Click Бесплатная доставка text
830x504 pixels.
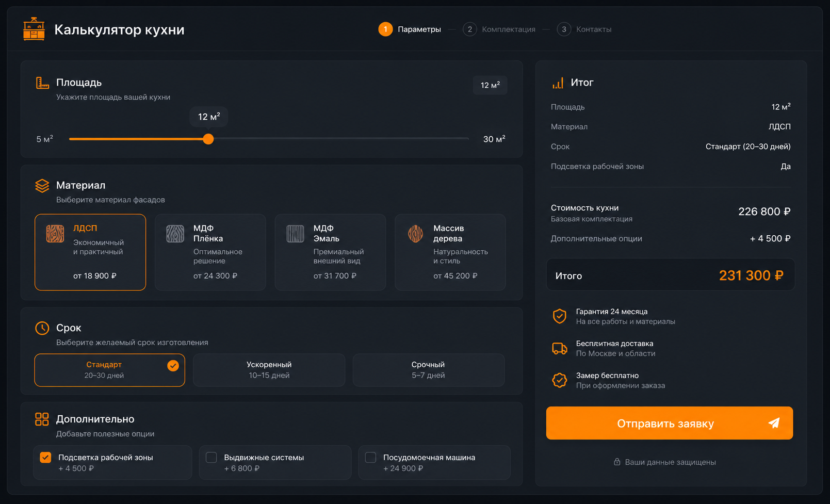tap(614, 344)
